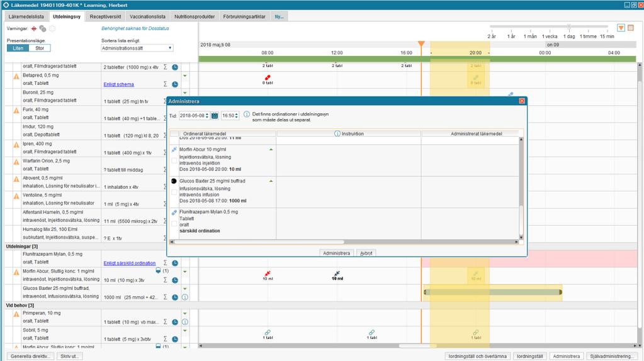
Task: Click the Primperan warning triangle icon
Action: point(16,314)
